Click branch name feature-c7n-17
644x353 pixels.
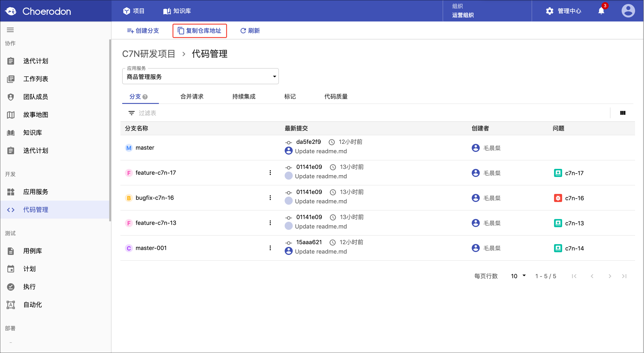pos(156,173)
